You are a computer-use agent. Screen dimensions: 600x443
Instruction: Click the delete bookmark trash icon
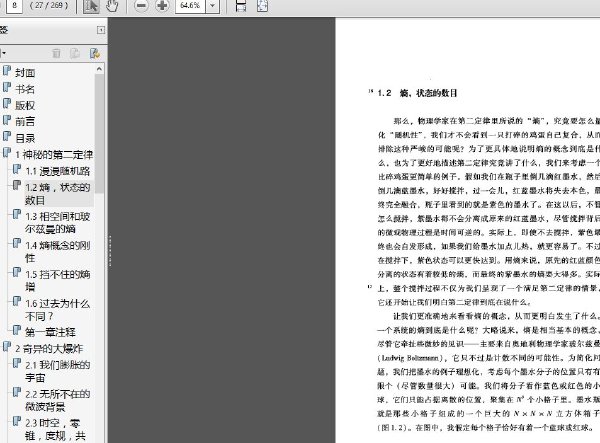point(56,53)
